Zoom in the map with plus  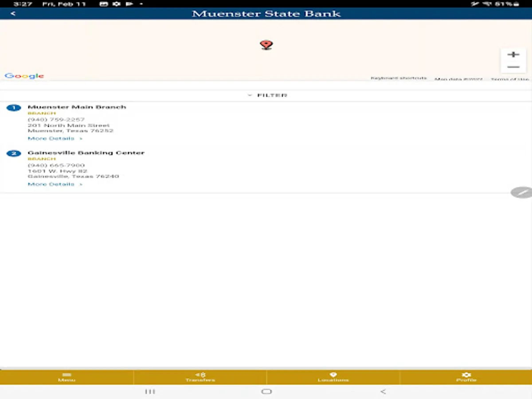tap(513, 55)
